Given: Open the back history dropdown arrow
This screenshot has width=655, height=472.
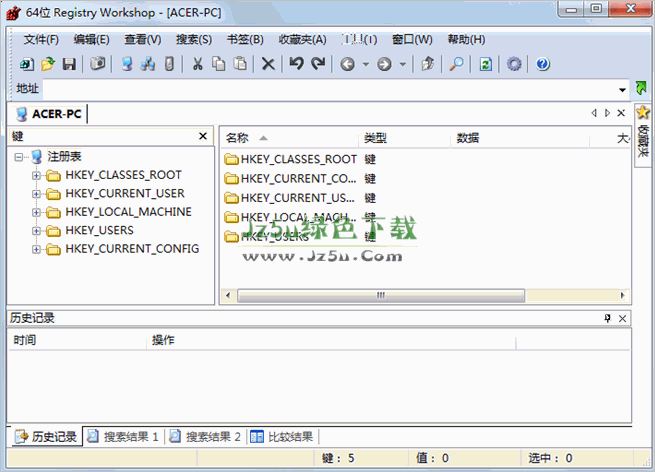Looking at the screenshot, I should [366, 64].
